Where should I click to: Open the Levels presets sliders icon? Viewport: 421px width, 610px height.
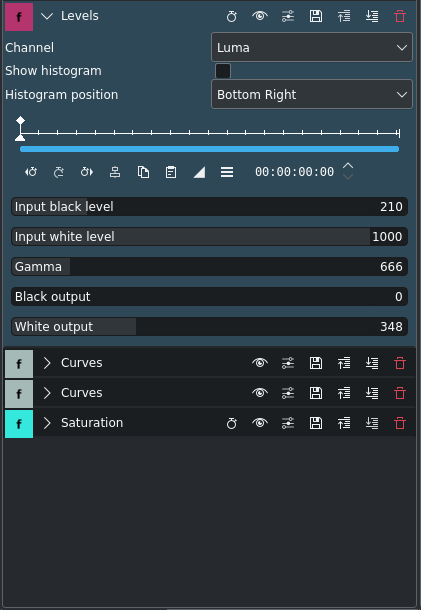pyautogui.click(x=288, y=16)
